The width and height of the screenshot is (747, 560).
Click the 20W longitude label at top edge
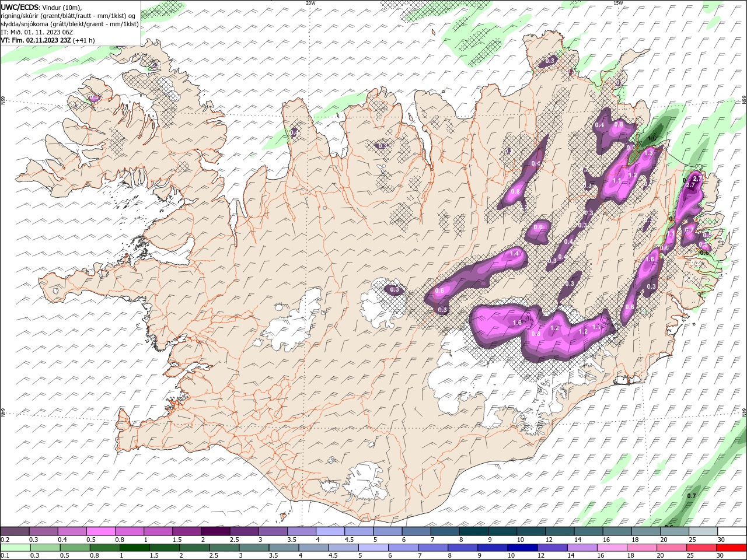click(x=311, y=3)
